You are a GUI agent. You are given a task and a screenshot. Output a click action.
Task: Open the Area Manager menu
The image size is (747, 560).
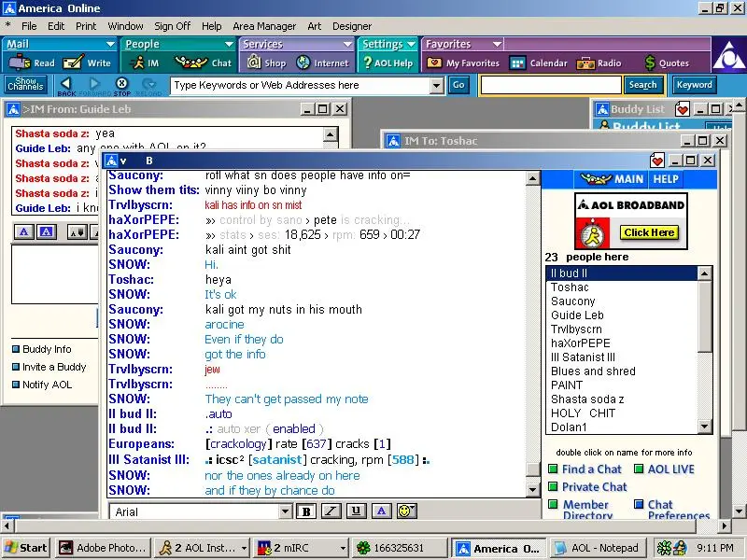[x=264, y=26]
